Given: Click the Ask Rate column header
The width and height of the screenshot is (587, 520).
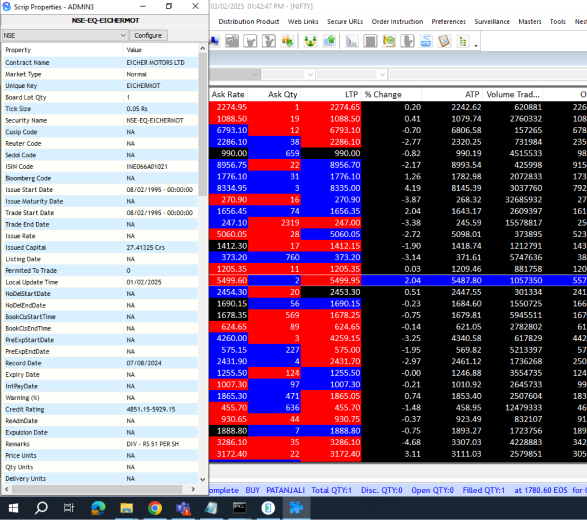Looking at the screenshot, I should [x=228, y=94].
